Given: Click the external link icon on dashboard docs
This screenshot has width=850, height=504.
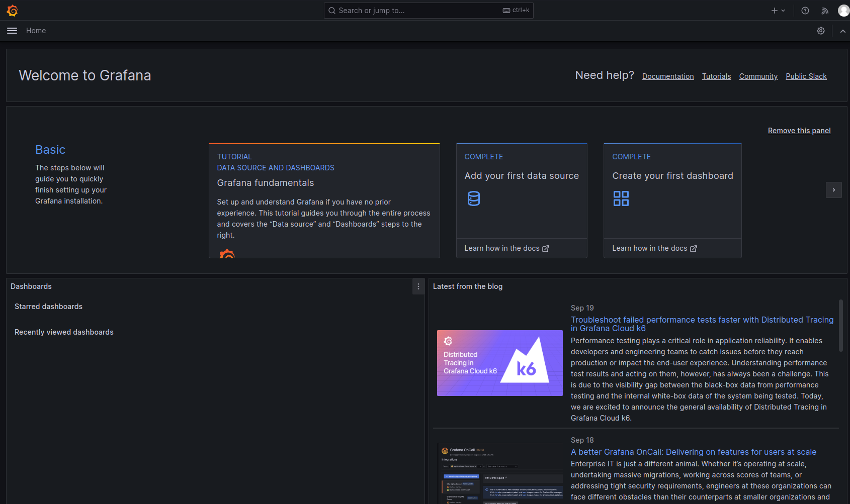Looking at the screenshot, I should [694, 249].
